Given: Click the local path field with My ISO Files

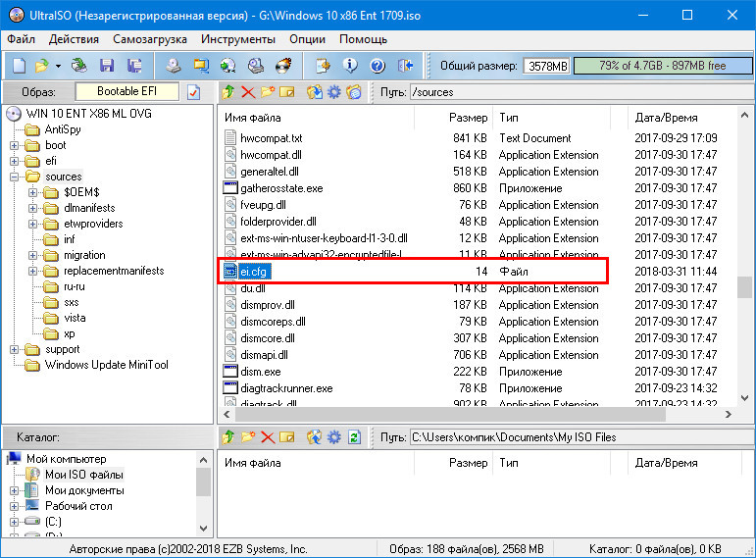Looking at the screenshot, I should click(581, 437).
